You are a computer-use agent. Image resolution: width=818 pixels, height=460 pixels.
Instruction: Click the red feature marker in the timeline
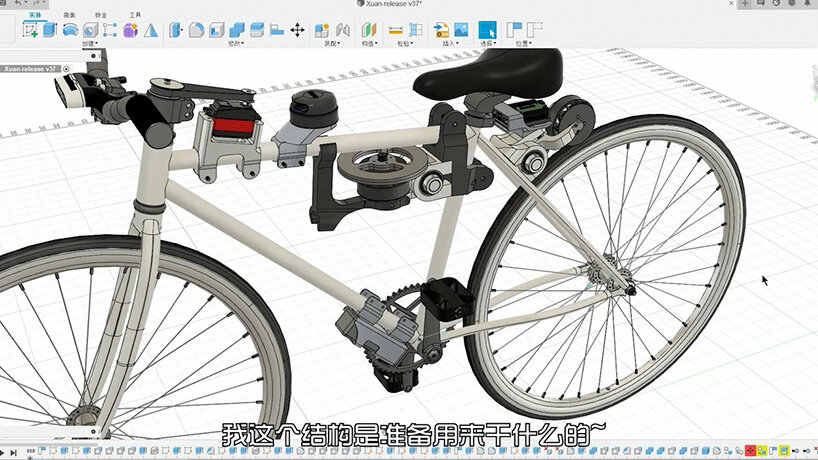[750, 452]
